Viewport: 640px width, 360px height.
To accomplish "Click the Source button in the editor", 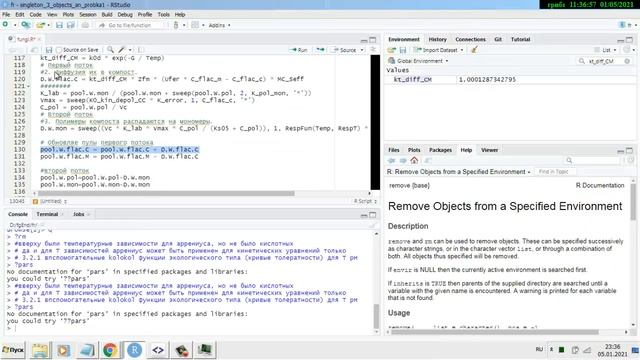I will pyautogui.click(x=345, y=50).
